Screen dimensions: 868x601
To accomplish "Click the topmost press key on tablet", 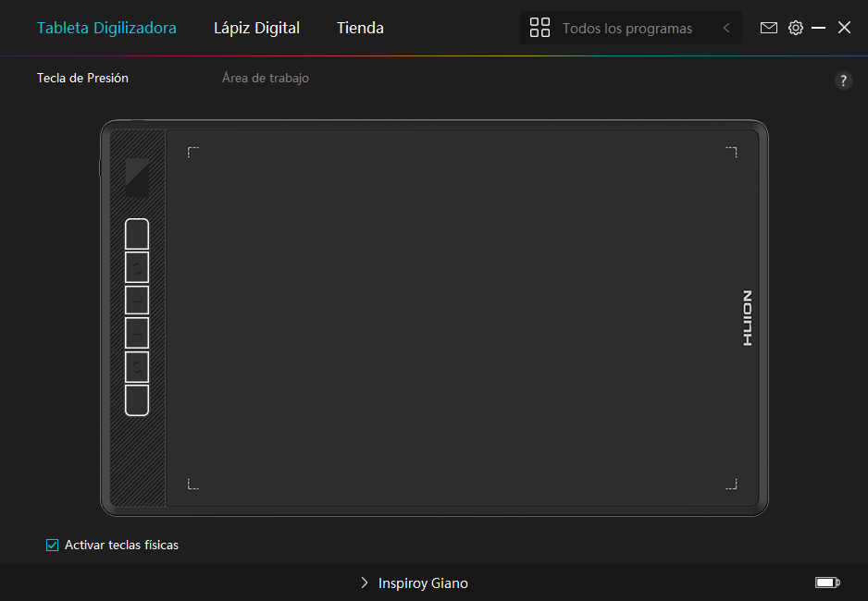I will [x=137, y=235].
